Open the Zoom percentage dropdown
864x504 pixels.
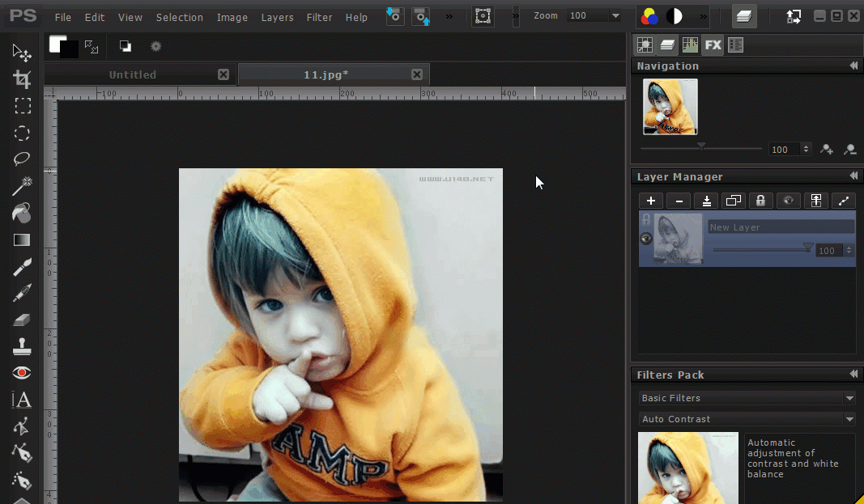tap(615, 16)
